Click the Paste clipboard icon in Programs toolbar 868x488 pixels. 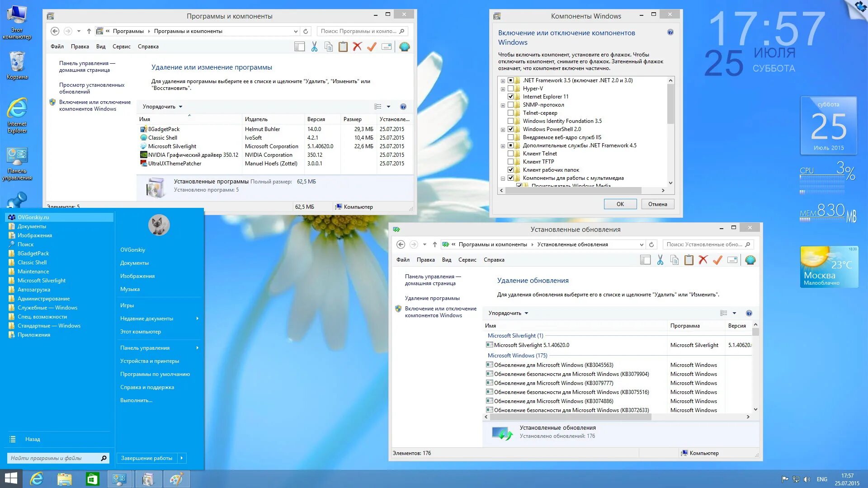343,47
